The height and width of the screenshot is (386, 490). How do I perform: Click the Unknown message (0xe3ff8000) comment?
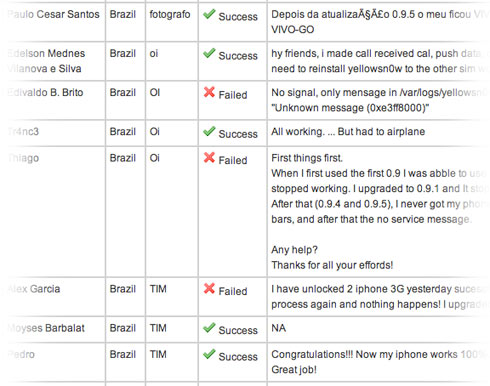350,108
